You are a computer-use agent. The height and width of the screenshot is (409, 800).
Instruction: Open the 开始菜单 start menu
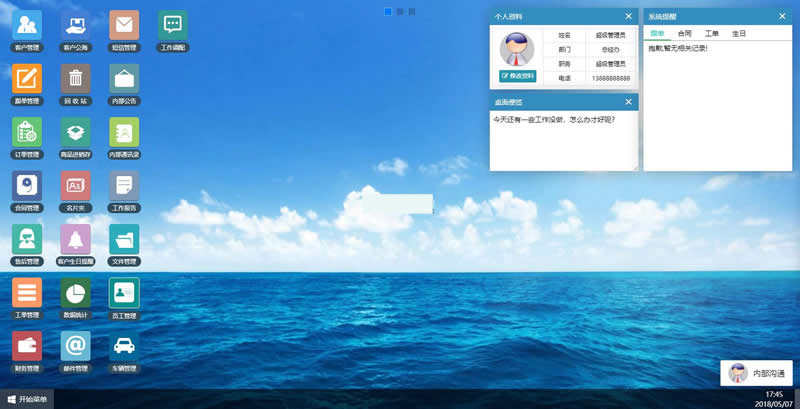(x=28, y=399)
